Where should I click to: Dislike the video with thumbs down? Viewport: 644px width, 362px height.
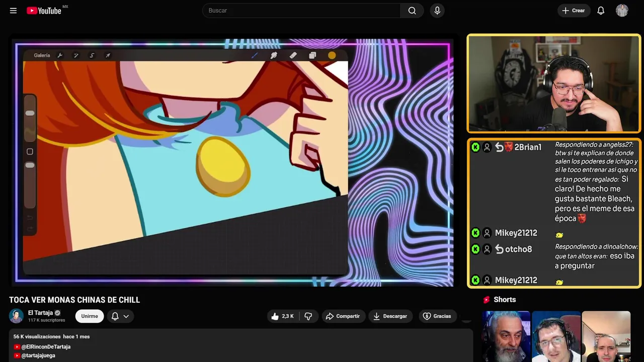pyautogui.click(x=308, y=316)
